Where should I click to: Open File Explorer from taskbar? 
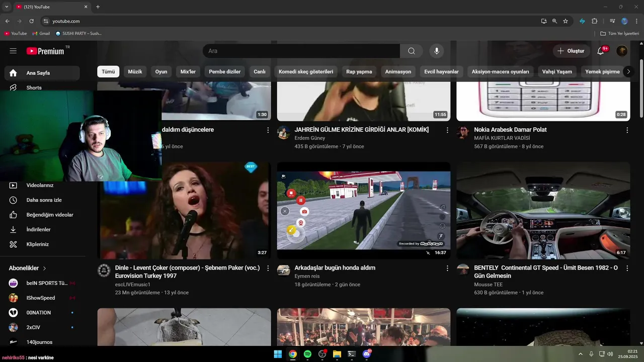click(337, 354)
